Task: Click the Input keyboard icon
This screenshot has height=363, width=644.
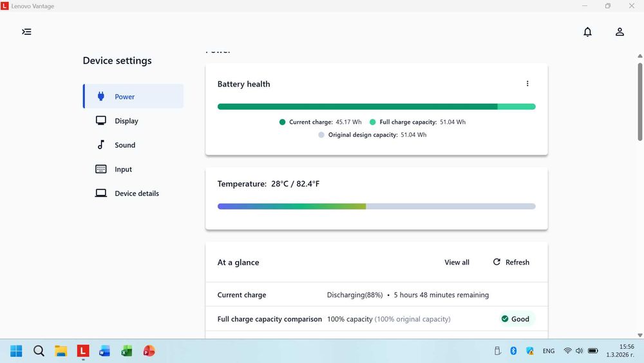Action: tap(100, 169)
